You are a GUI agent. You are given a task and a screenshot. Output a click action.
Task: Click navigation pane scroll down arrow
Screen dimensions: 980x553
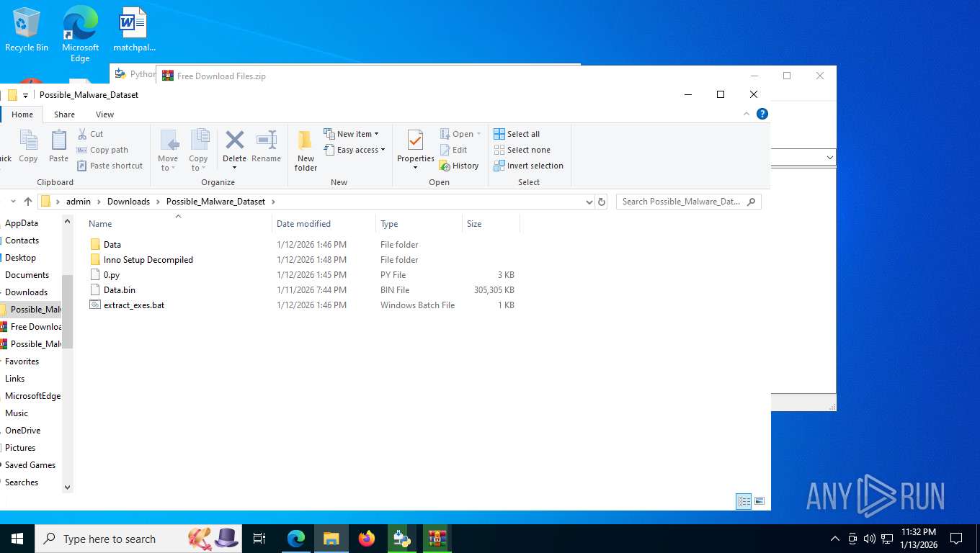68,487
